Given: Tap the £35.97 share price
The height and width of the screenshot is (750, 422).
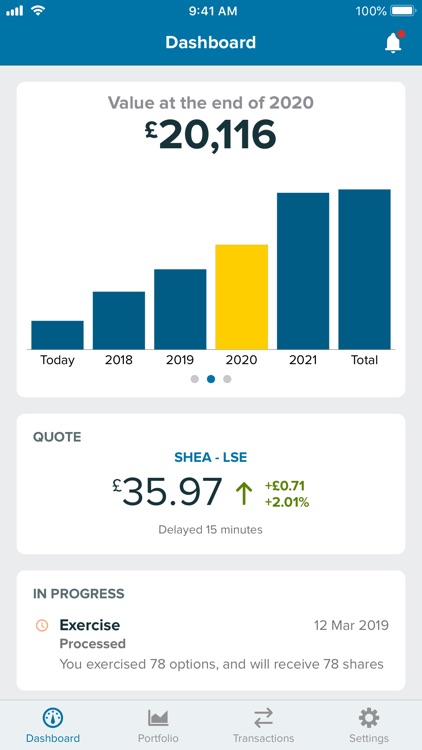Looking at the screenshot, I should click(167, 492).
